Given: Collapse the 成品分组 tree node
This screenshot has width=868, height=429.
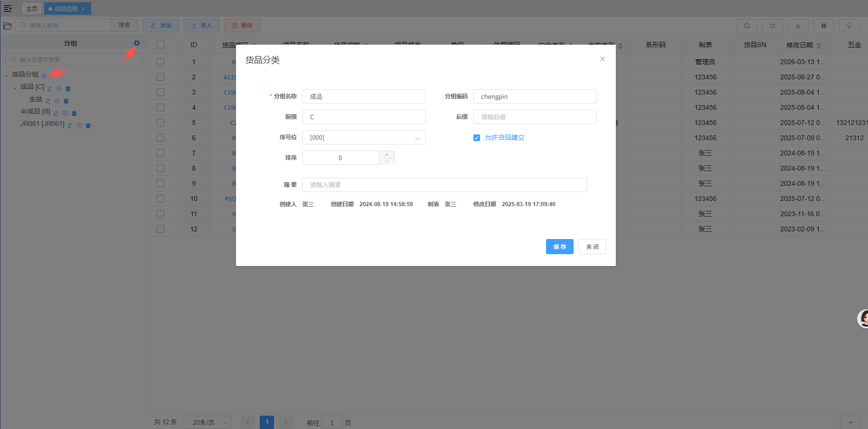Looking at the screenshot, I should 7,76.
